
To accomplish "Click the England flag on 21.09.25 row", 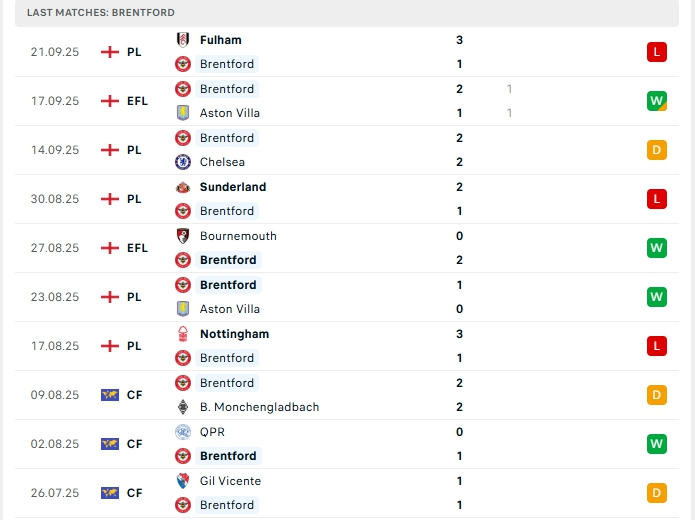I will point(110,52).
